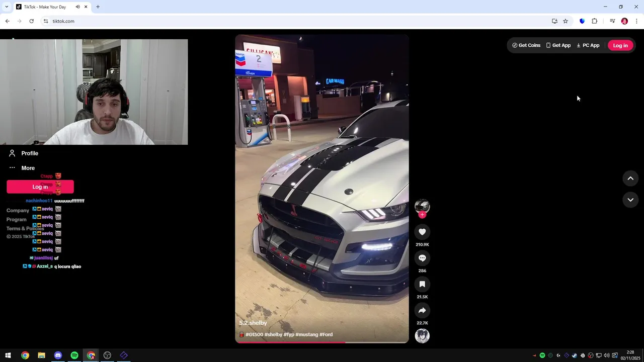Click the top-right Log in button
644x362 pixels.
620,45
